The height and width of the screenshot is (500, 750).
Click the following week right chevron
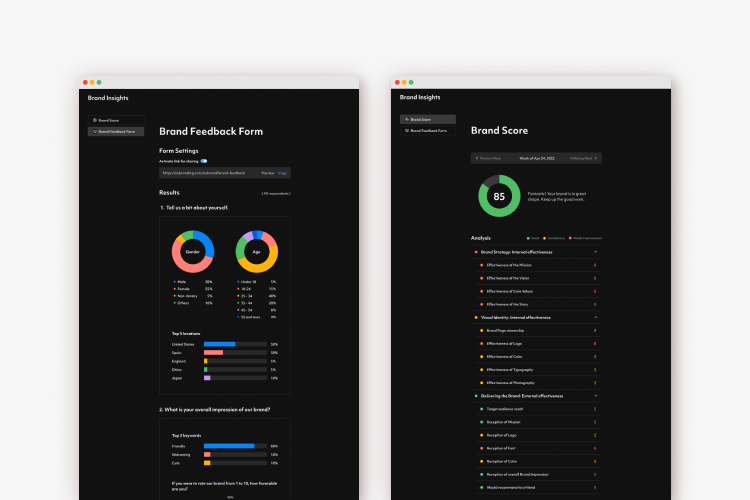[596, 158]
